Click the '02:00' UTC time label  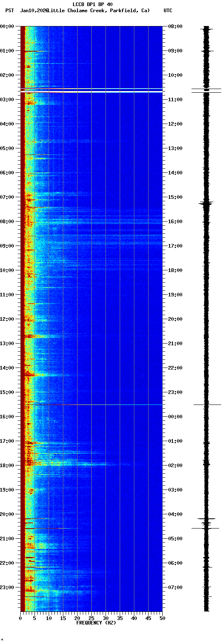tap(175, 466)
